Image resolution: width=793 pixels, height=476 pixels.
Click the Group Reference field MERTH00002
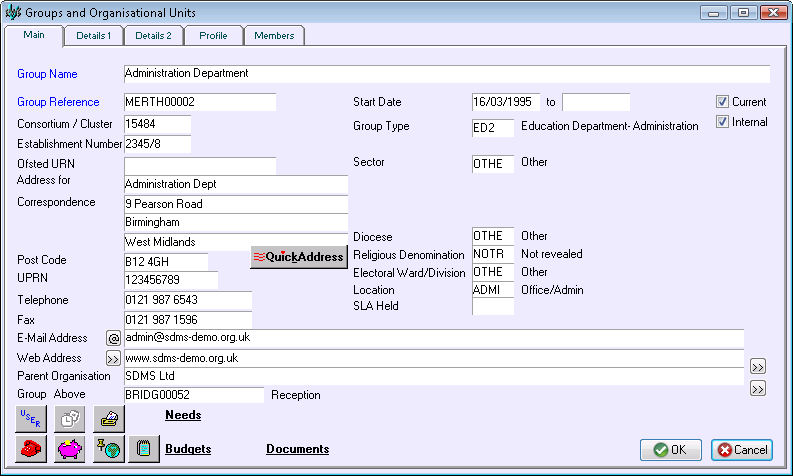[x=200, y=102]
